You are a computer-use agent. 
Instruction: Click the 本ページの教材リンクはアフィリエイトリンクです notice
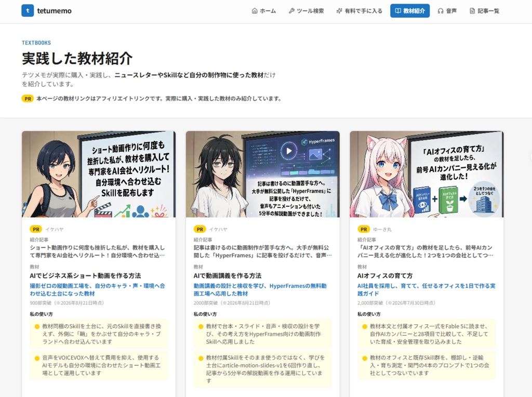click(159, 99)
